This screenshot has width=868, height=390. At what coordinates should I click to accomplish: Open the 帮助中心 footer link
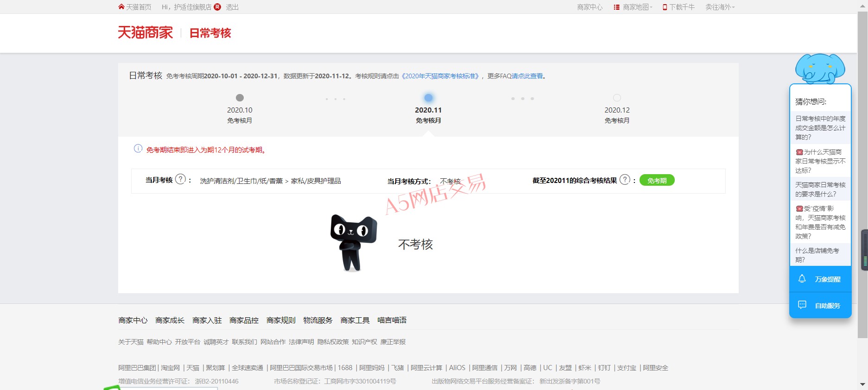(x=159, y=342)
